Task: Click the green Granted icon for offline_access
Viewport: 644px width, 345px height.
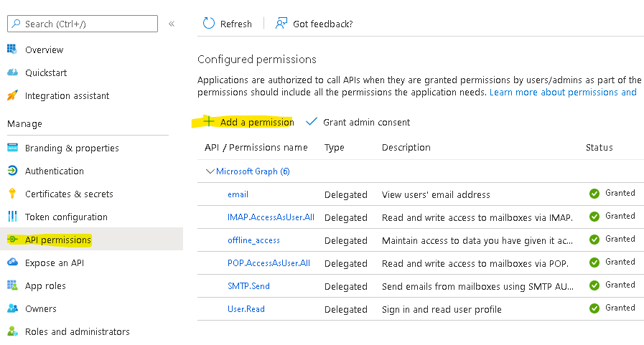Action: tap(594, 240)
